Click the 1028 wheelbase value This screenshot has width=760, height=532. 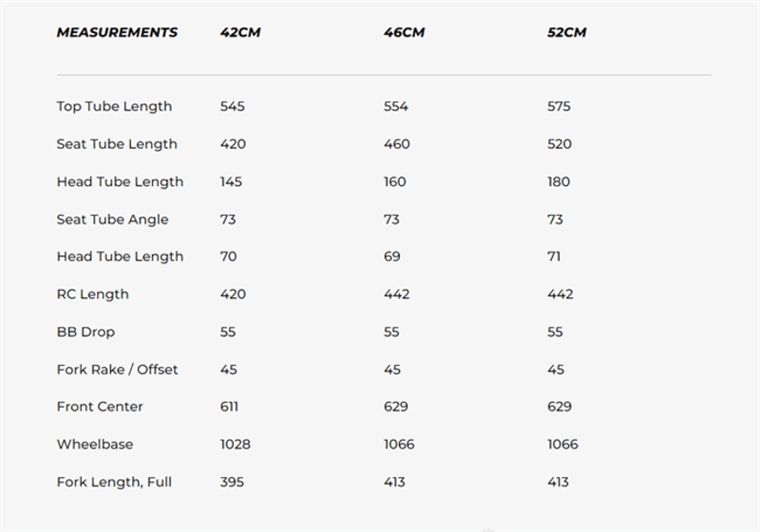coord(236,445)
